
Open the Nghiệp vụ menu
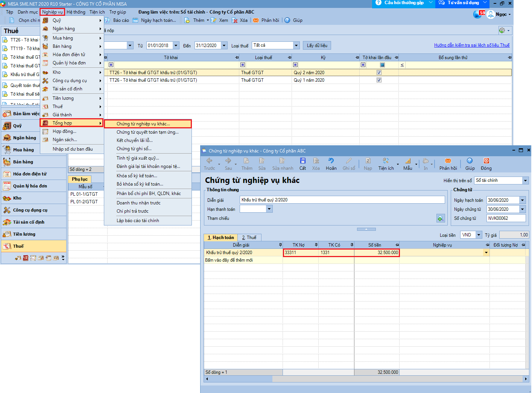pos(52,12)
